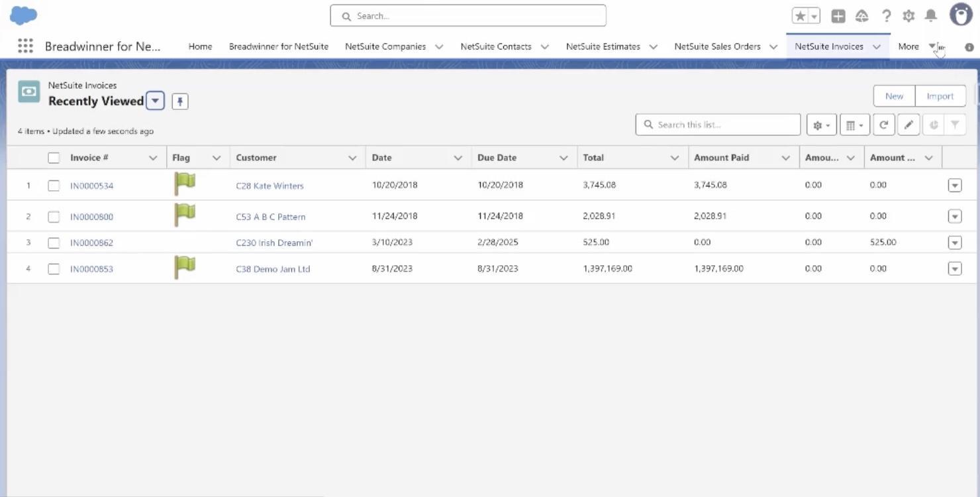Image resolution: width=980 pixels, height=497 pixels.
Task: Click the Search this list field
Action: (718, 124)
